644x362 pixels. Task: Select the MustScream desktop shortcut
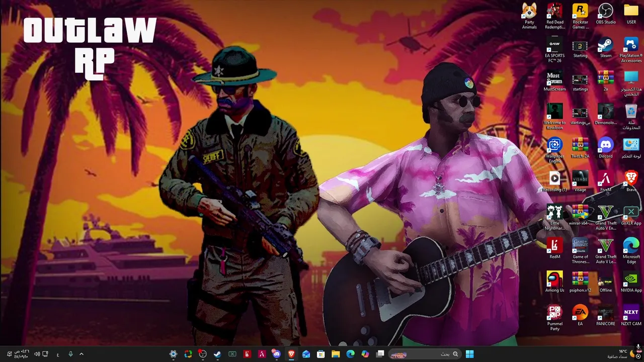click(x=555, y=81)
